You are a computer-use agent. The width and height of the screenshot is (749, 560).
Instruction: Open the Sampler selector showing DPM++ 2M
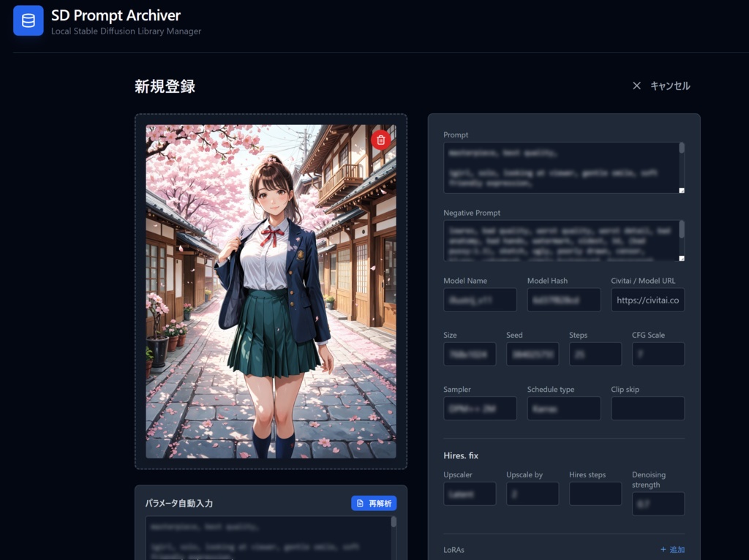coord(480,409)
